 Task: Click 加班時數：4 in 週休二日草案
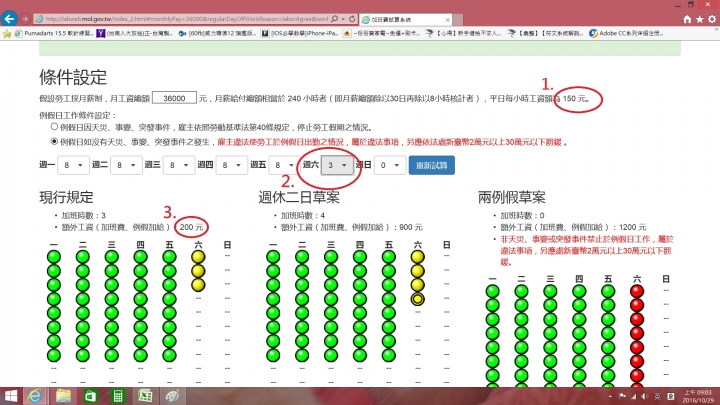tap(303, 215)
